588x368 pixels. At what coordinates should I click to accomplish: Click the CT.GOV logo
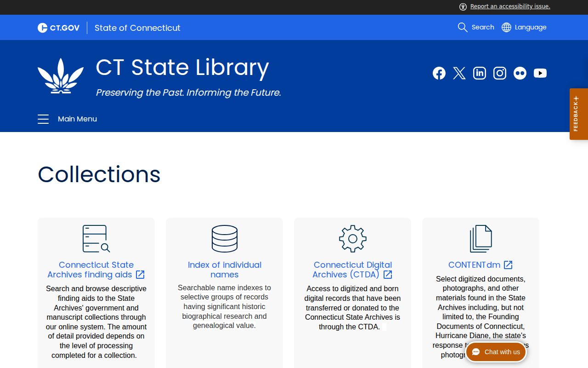[x=58, y=28]
